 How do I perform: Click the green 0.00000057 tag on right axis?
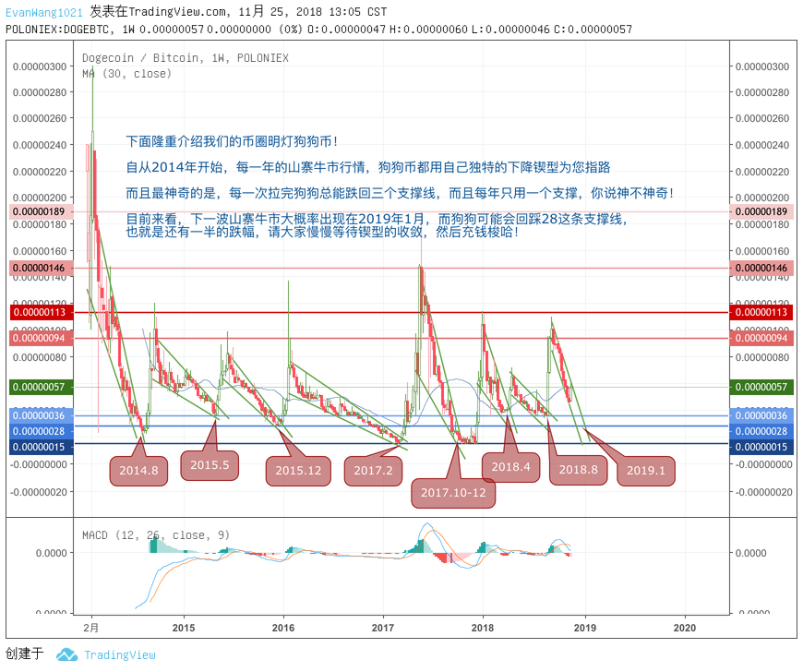point(761,387)
